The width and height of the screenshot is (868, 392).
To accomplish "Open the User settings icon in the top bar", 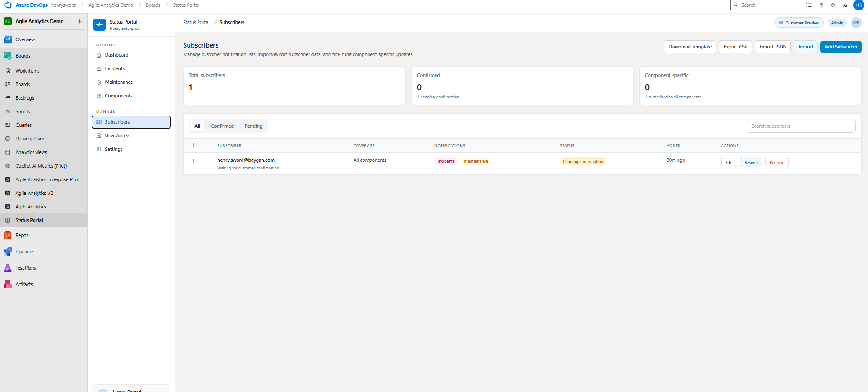I will click(x=845, y=5).
